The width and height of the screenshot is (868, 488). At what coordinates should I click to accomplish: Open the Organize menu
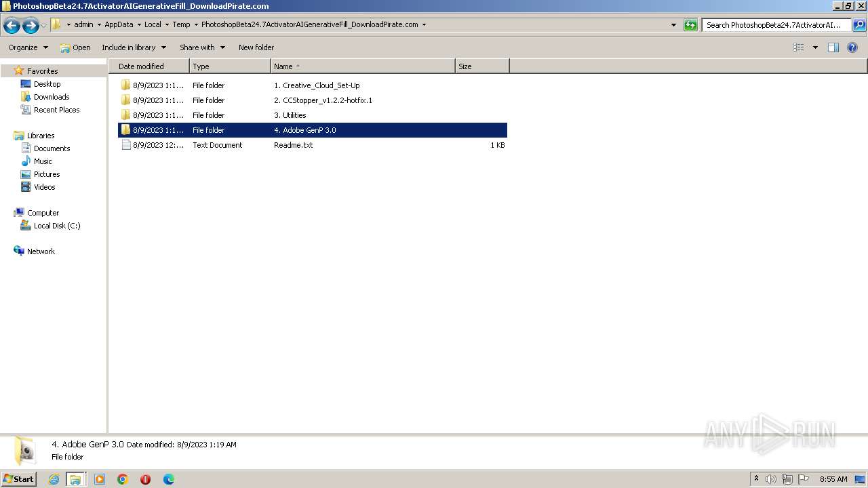click(x=28, y=47)
